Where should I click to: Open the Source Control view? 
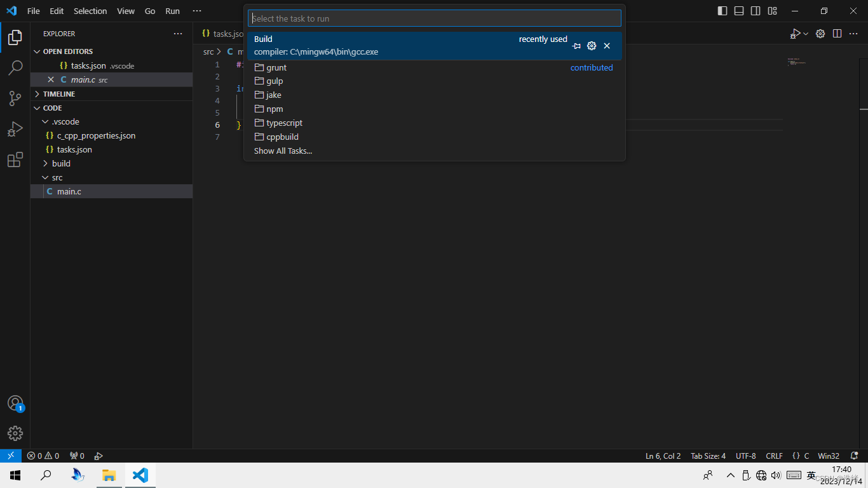click(15, 98)
